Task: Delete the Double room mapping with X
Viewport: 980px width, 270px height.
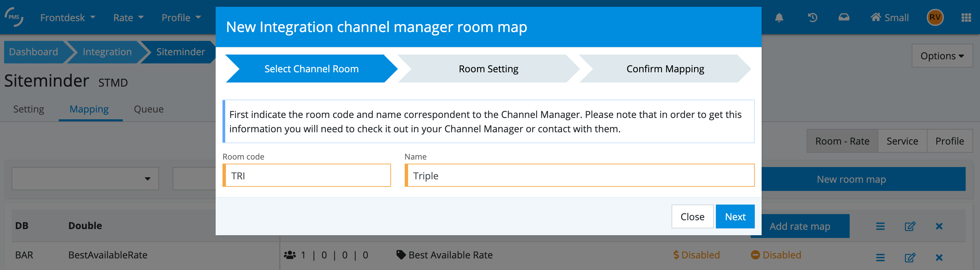Action: pos(939,226)
